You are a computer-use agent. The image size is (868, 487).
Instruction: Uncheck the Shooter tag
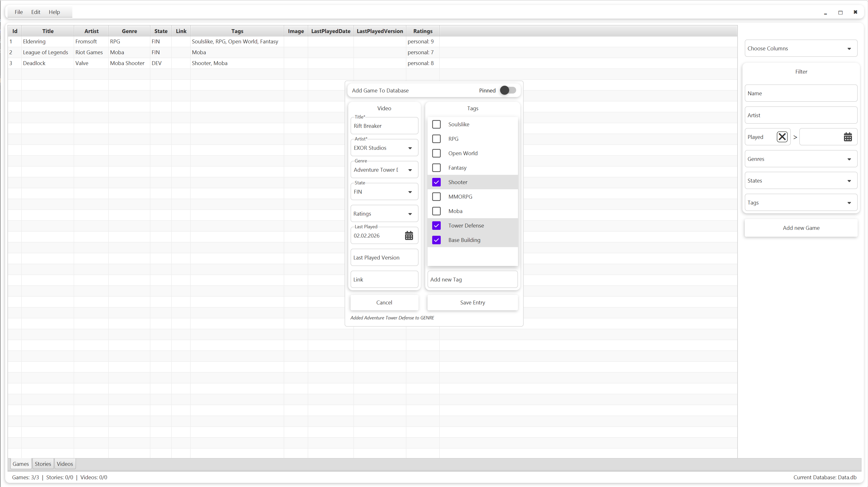click(436, 182)
